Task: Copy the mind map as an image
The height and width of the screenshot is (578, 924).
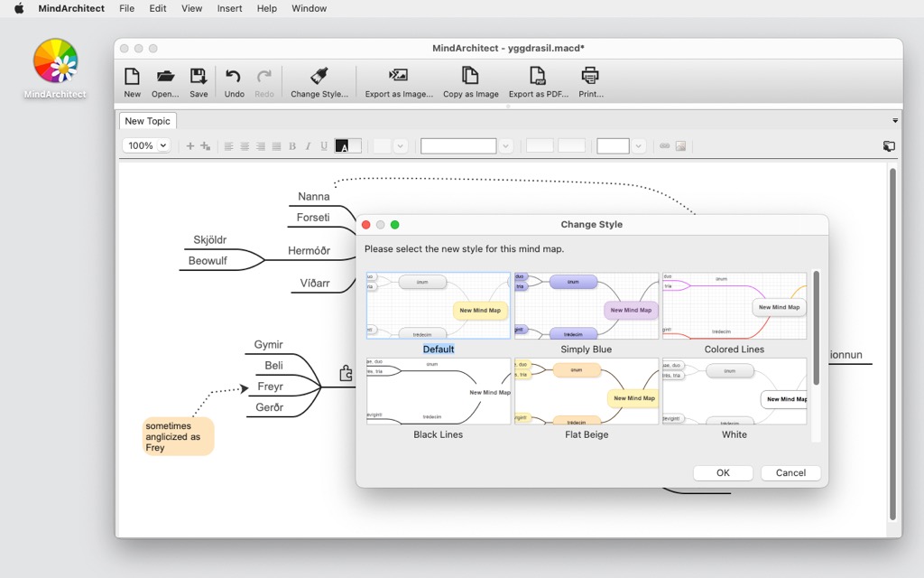Action: pos(470,81)
